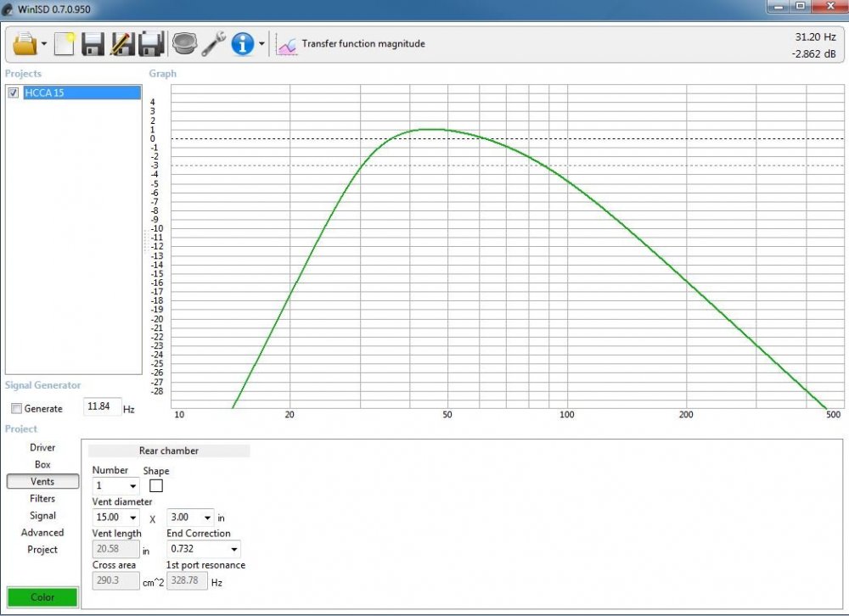Click the green Color button
This screenshot has height=616, width=849.
[x=42, y=596]
